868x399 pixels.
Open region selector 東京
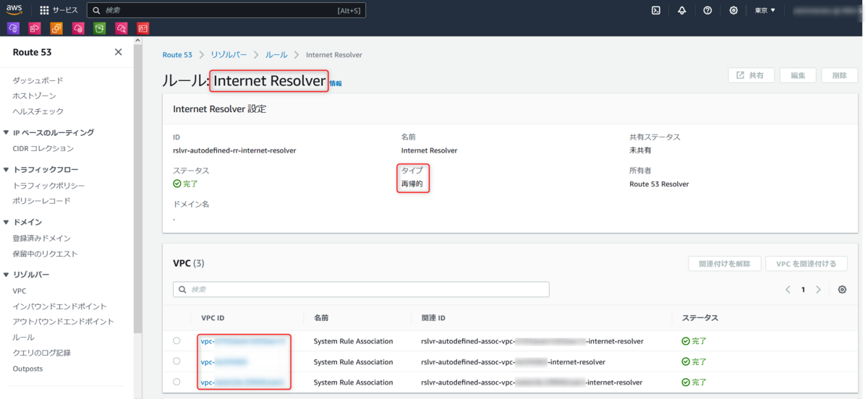click(765, 10)
